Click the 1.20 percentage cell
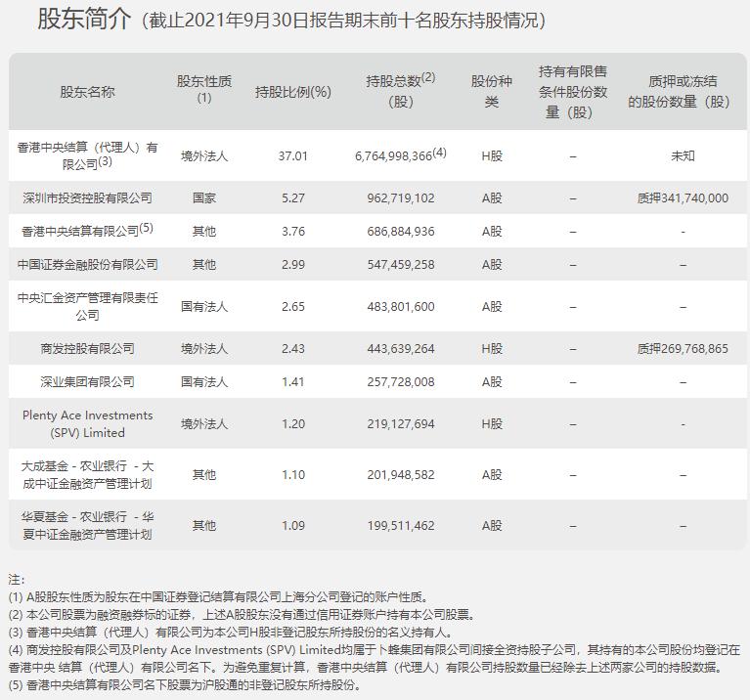750x700 pixels. [292, 423]
